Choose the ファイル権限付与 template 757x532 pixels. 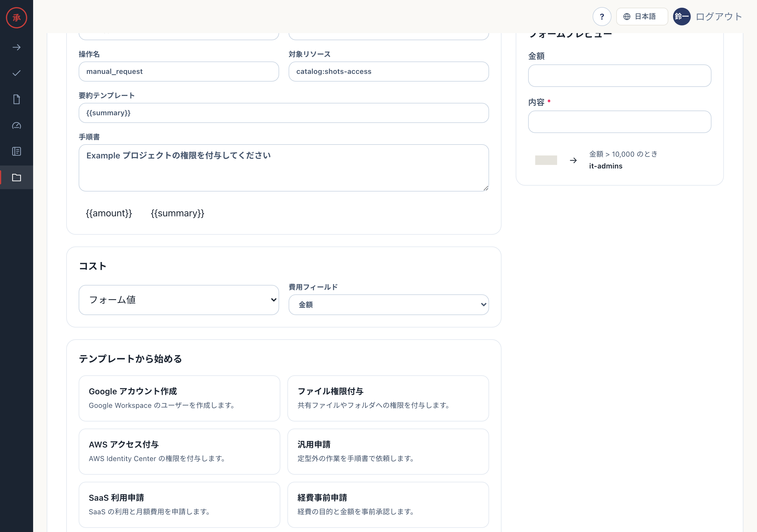[x=388, y=398]
